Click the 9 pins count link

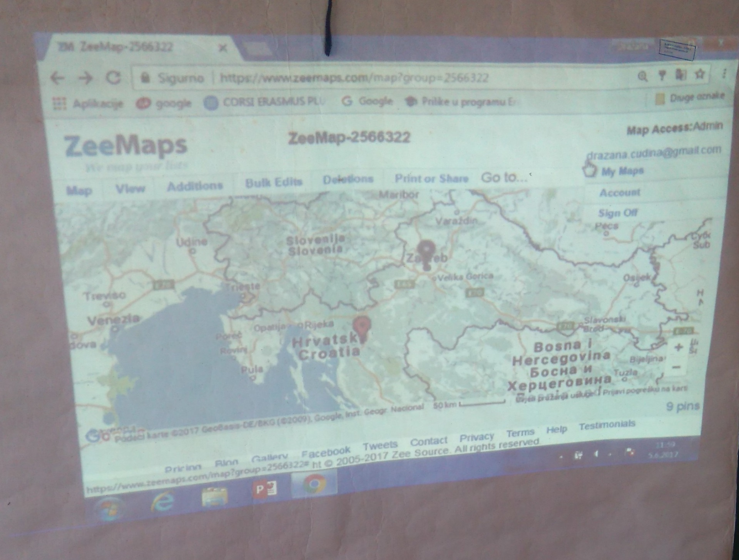click(x=683, y=406)
